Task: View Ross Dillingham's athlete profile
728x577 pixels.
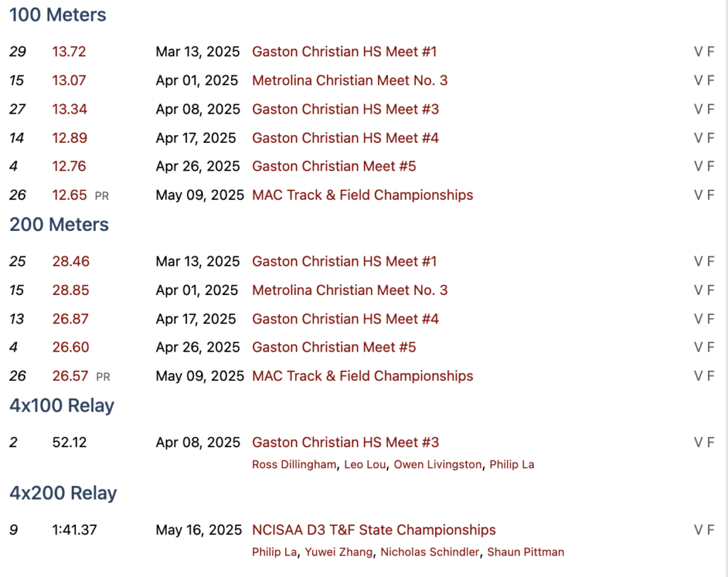Action: click(294, 465)
